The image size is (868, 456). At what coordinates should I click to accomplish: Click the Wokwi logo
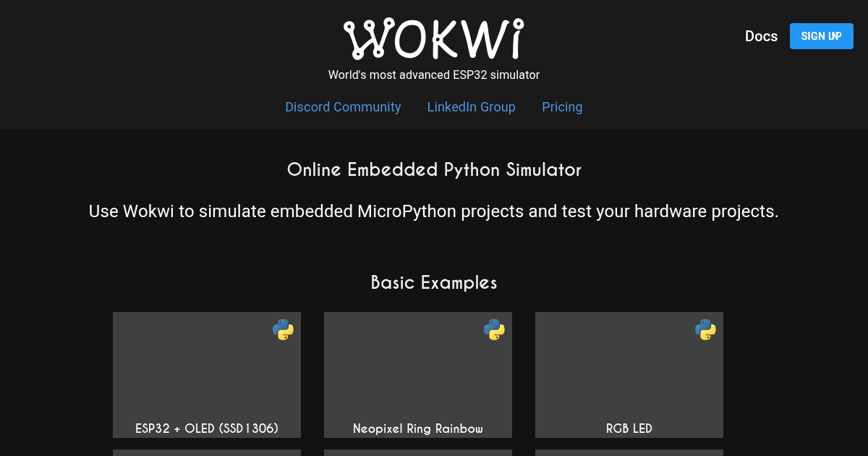pos(433,39)
